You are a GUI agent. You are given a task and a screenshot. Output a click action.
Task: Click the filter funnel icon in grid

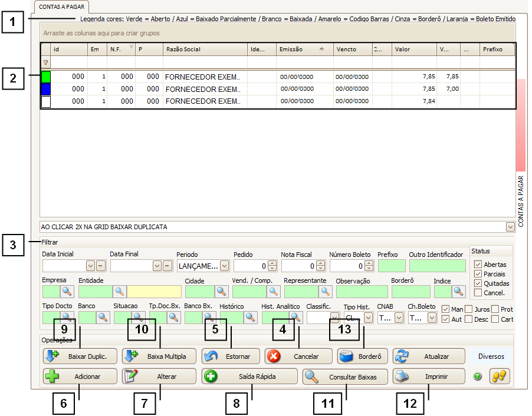click(x=46, y=62)
